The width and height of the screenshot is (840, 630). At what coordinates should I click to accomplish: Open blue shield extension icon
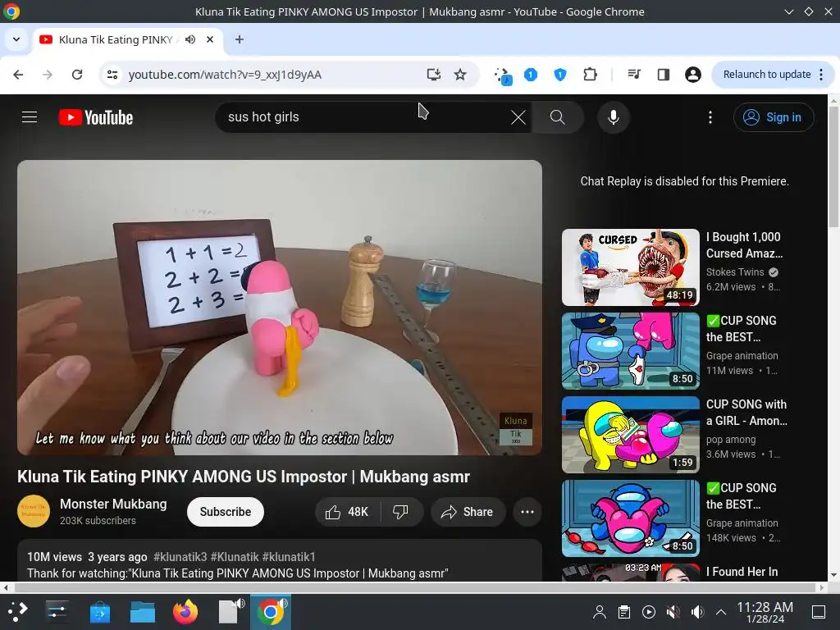[559, 75]
